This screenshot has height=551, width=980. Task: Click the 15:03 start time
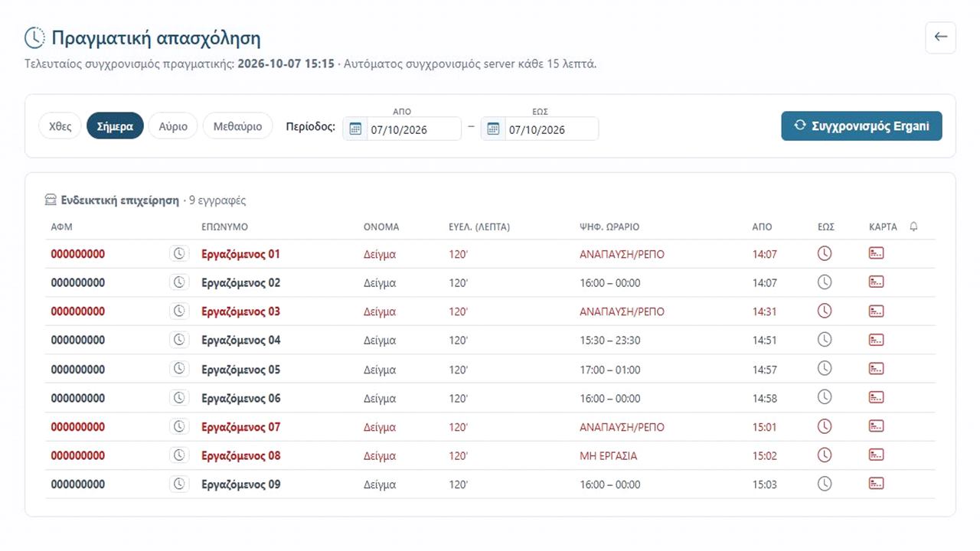(765, 484)
